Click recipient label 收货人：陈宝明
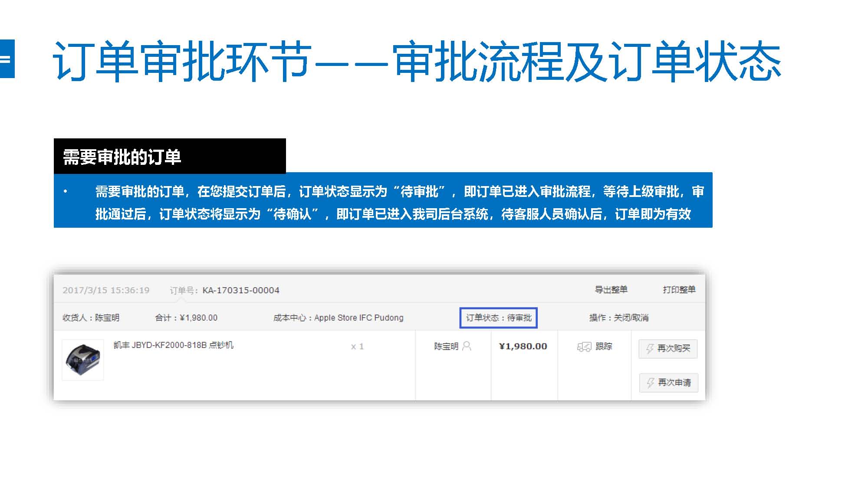Image resolution: width=868 pixels, height=488 pixels. pos(91,318)
